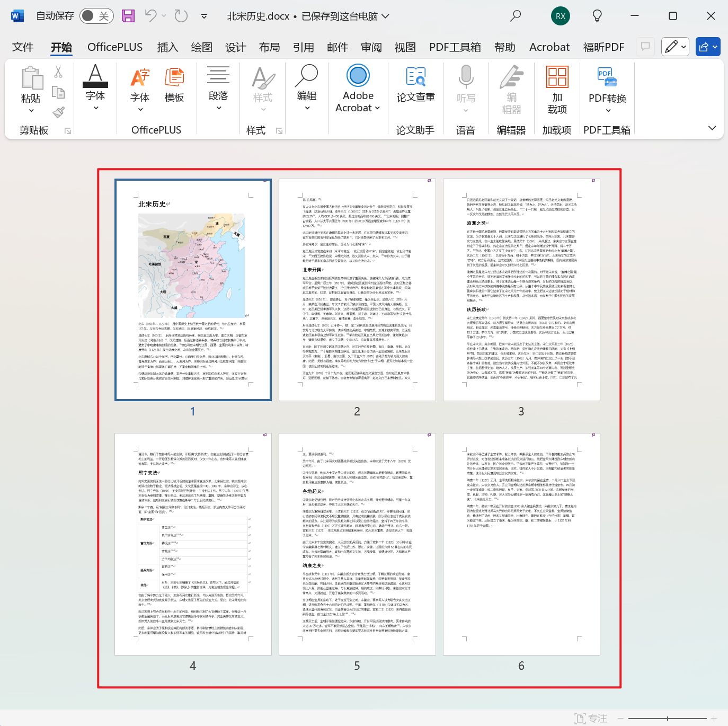Open the 福昕PDF tab

point(603,47)
